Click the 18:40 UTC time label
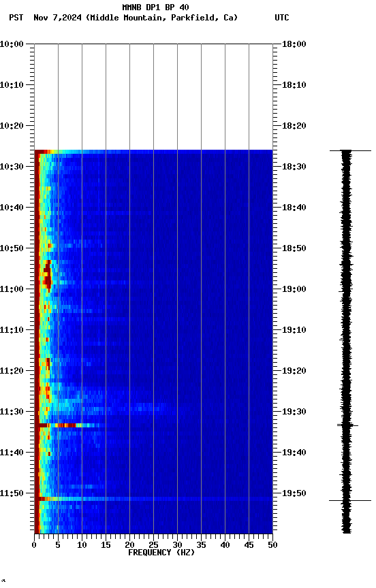The image size is (376, 588). (294, 208)
